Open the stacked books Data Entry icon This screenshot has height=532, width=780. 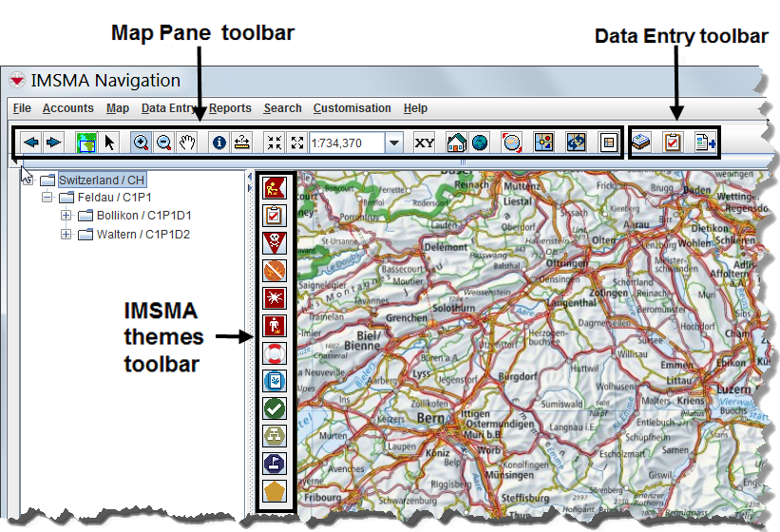pos(642,142)
